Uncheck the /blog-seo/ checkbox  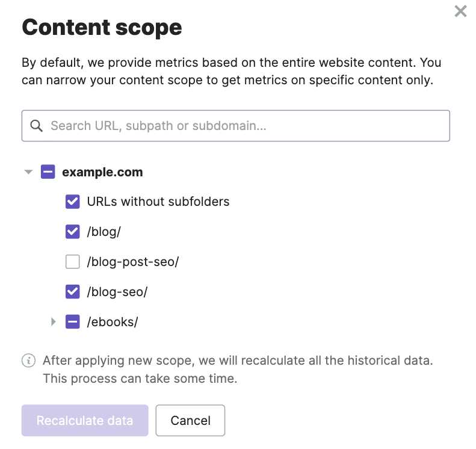pyautogui.click(x=72, y=292)
